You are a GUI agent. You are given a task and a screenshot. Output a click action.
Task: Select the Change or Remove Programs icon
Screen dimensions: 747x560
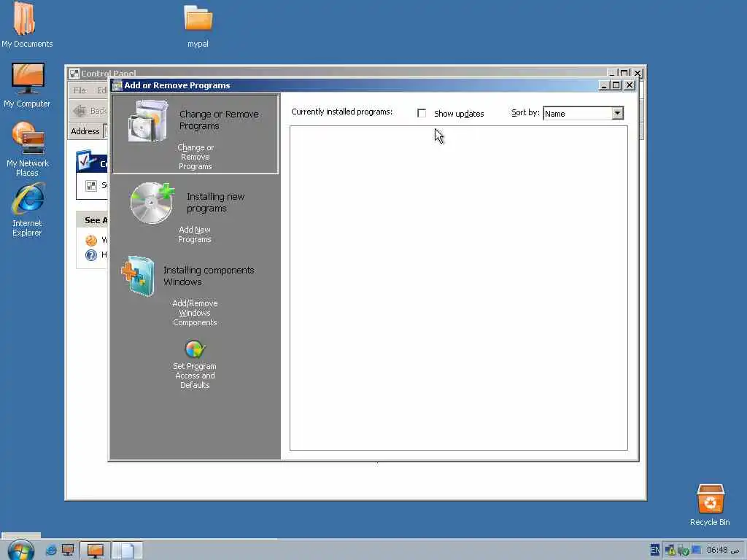[x=147, y=121]
